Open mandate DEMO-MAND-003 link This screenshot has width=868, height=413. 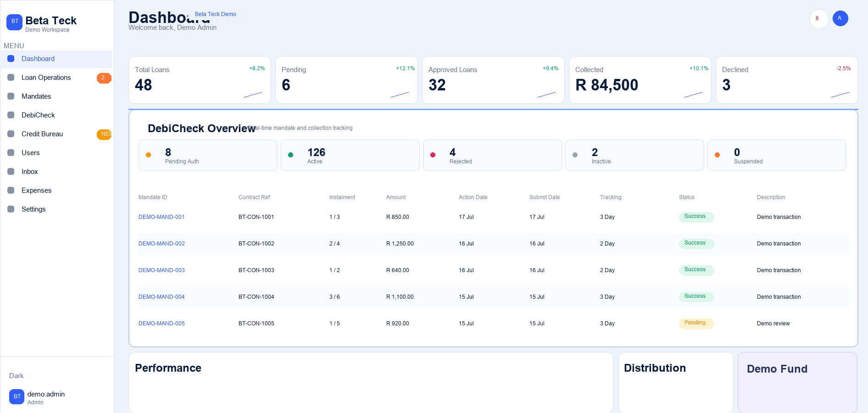(x=161, y=270)
